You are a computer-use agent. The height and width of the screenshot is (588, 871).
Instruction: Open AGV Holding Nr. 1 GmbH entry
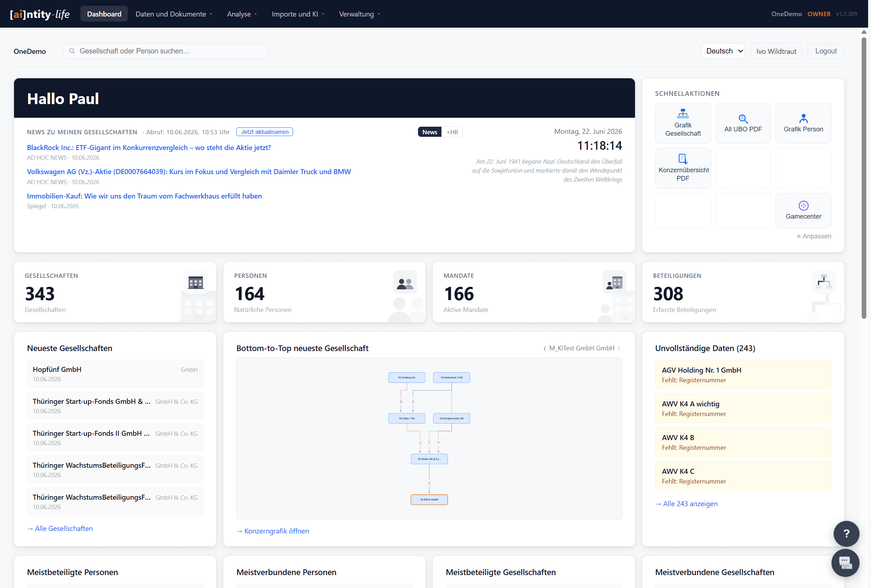pyautogui.click(x=743, y=374)
